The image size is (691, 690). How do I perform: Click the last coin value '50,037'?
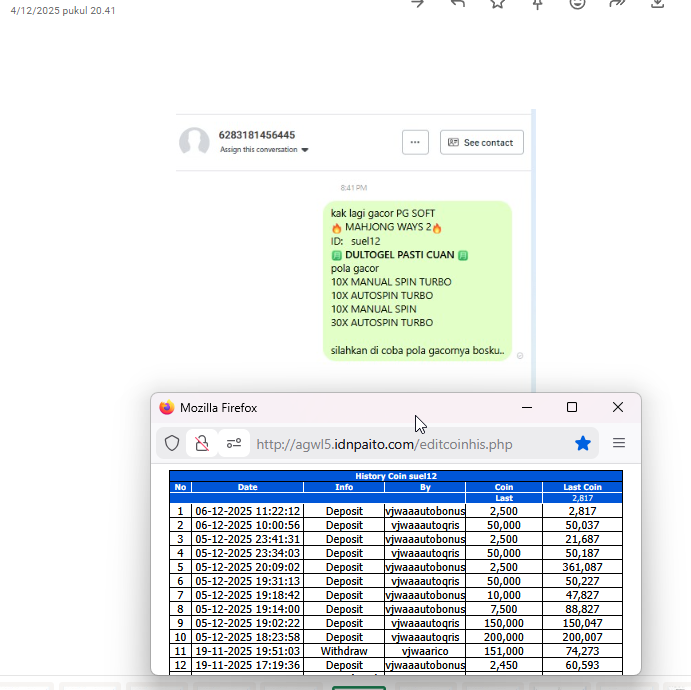coord(582,525)
